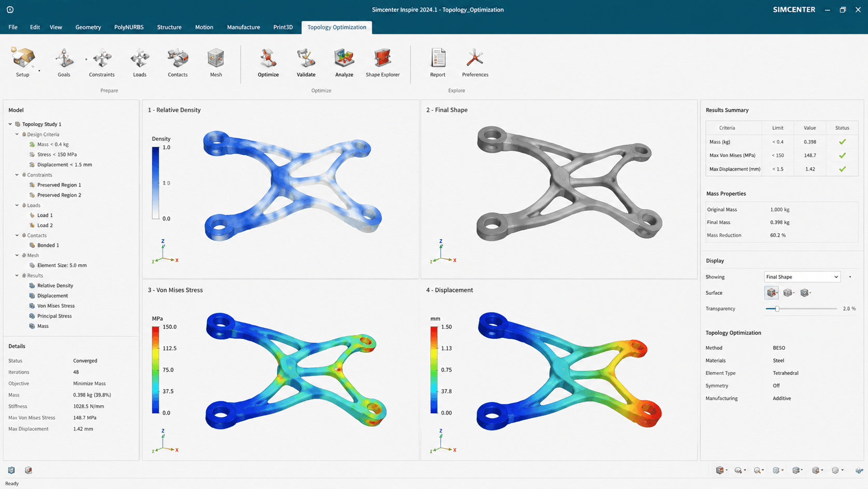The image size is (868, 489).
Task: Generate a Report
Action: pos(438,62)
